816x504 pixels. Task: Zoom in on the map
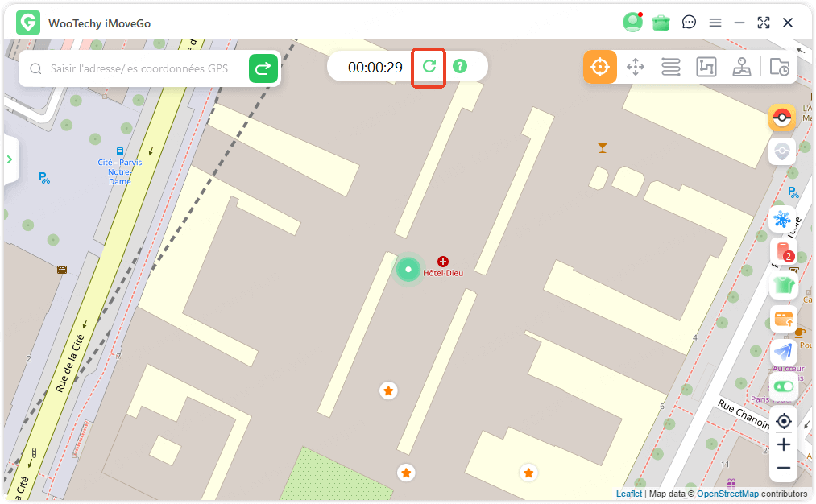(x=783, y=444)
